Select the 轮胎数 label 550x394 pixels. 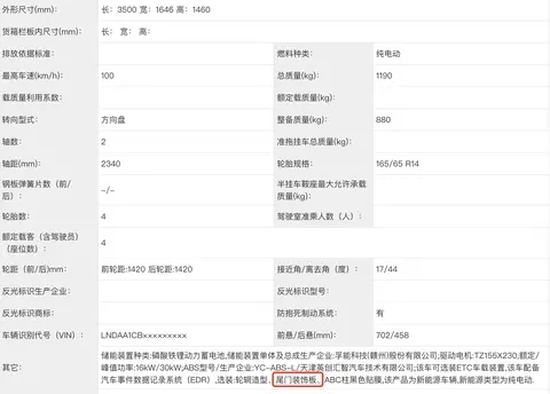(x=16, y=216)
